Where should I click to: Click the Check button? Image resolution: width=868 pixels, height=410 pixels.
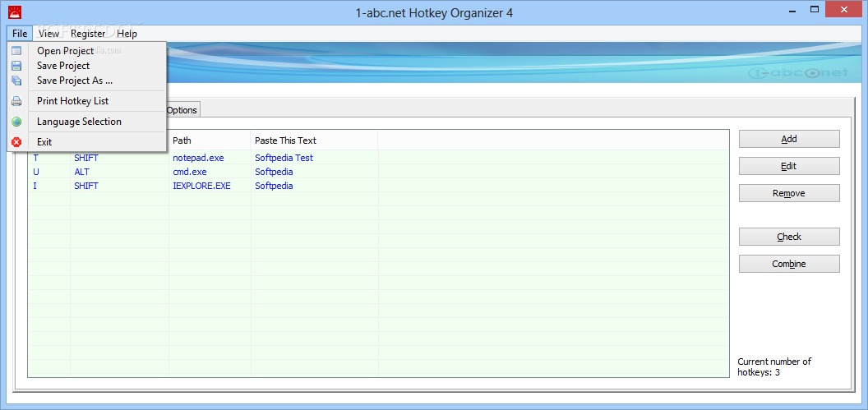pyautogui.click(x=789, y=237)
